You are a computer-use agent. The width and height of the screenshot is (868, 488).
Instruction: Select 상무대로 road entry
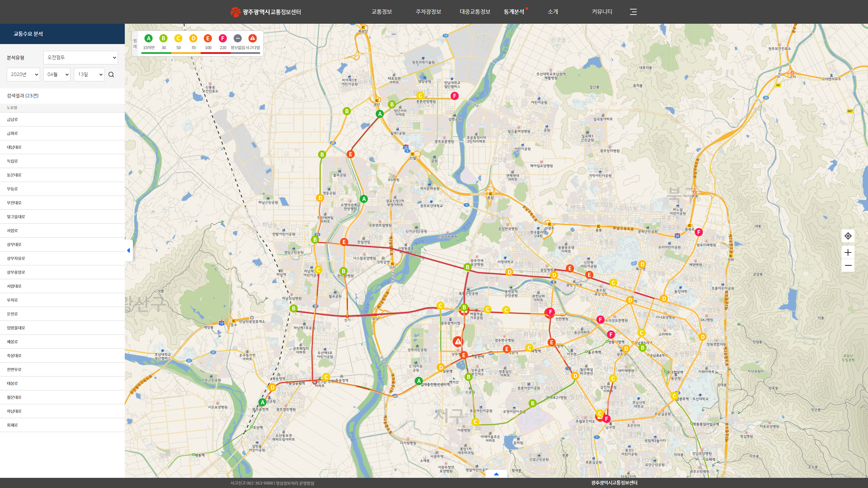14,244
